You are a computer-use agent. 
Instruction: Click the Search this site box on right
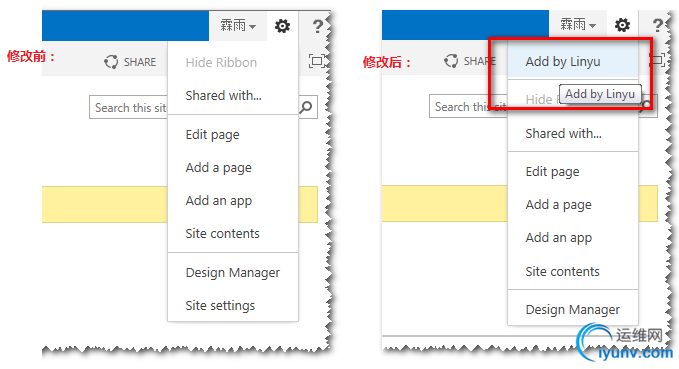click(469, 106)
